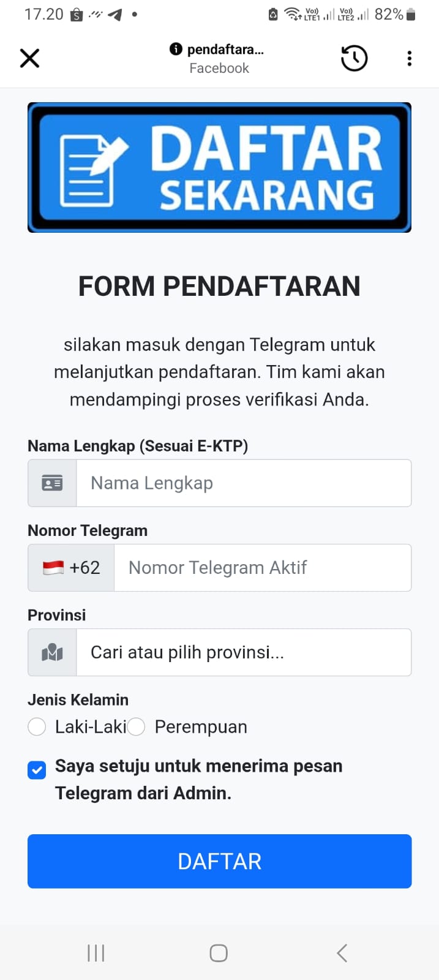Tap the DAFTAR SEKARANG banner image
This screenshot has height=980, width=439.
[219, 167]
